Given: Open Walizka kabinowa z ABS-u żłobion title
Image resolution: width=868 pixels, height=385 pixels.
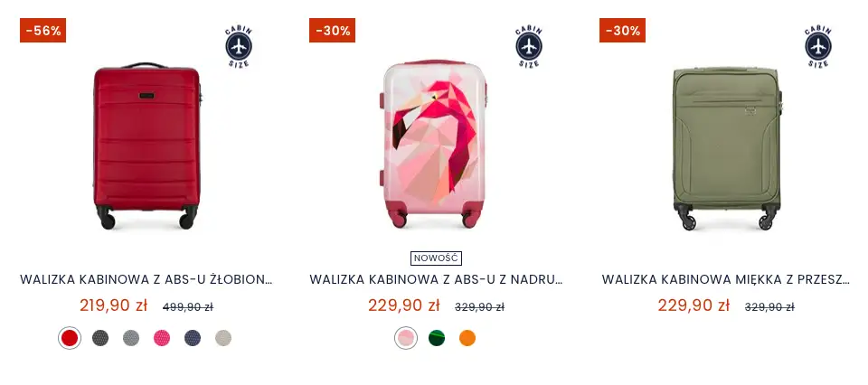Looking at the screenshot, I should (146, 279).
